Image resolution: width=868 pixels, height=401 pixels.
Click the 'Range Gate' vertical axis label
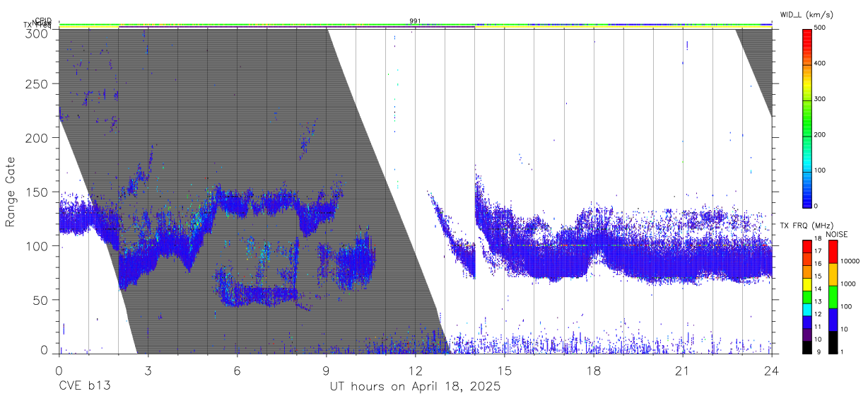pyautogui.click(x=11, y=192)
